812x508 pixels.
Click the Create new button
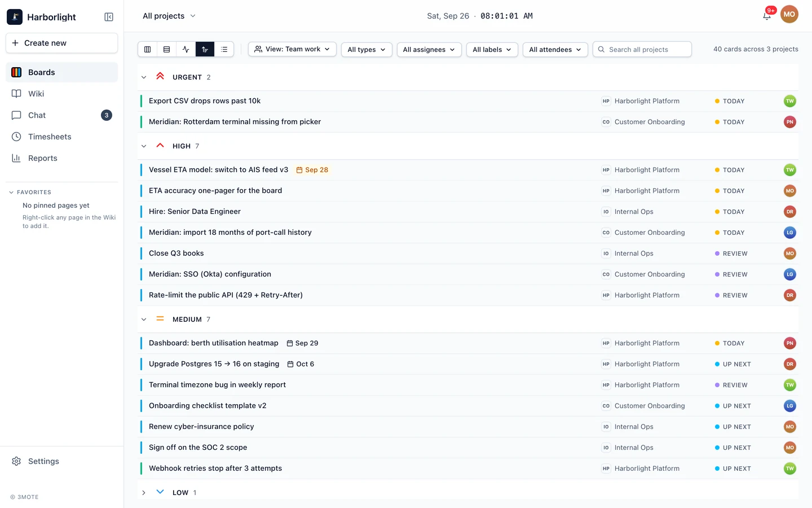coord(62,43)
